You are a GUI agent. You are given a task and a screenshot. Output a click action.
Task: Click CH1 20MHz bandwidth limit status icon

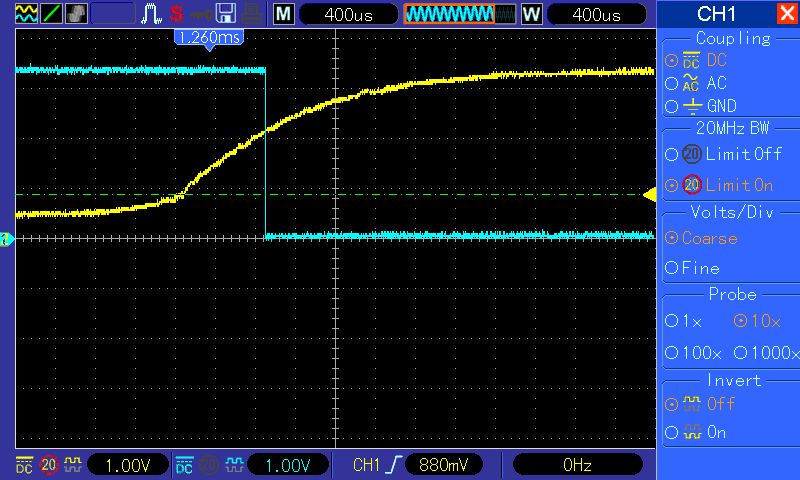click(48, 465)
